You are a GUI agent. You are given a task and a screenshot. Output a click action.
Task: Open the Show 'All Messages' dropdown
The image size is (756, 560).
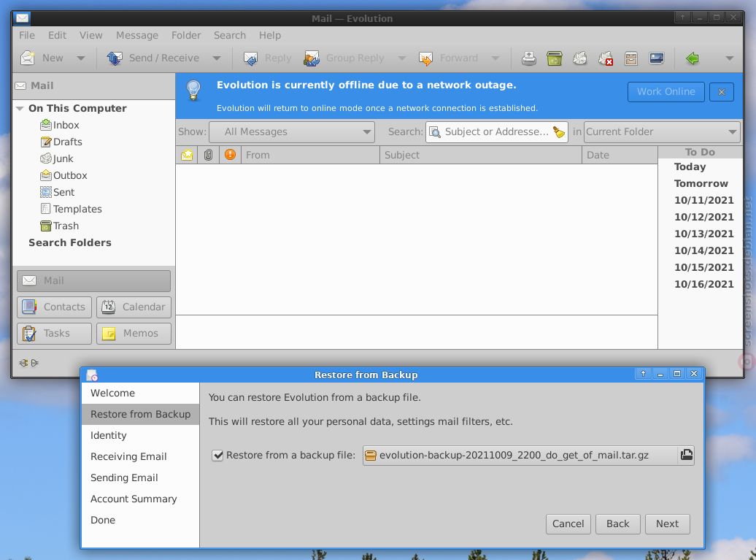292,131
